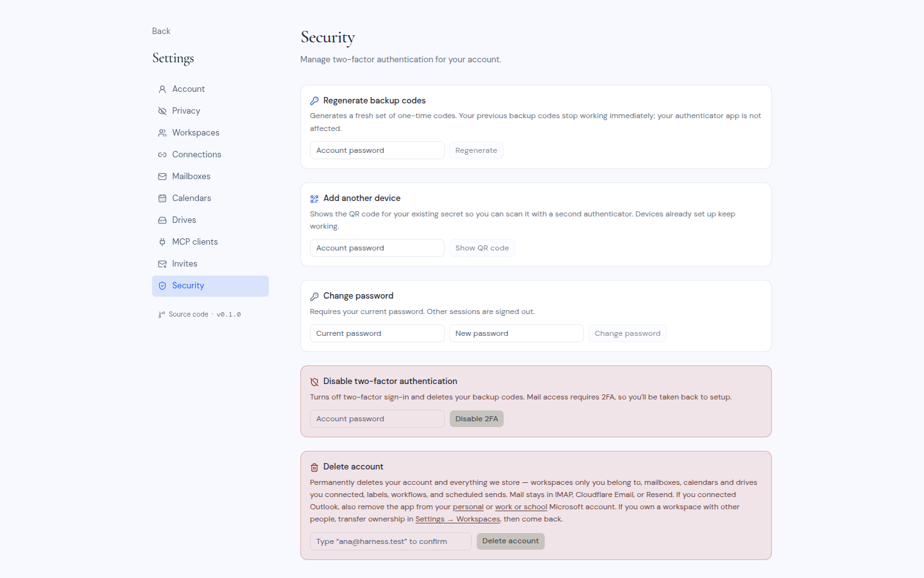Click the Change password button
The height and width of the screenshot is (578, 924).
(x=628, y=333)
